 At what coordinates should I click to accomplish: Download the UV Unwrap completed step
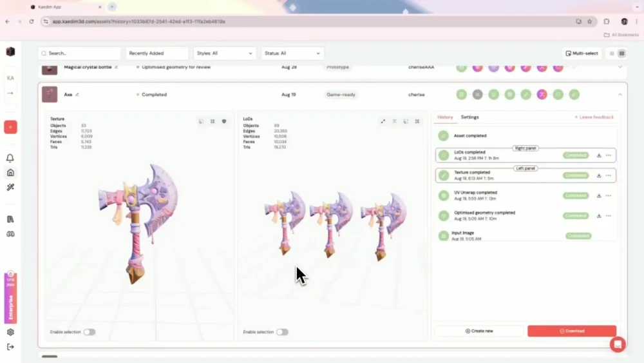click(x=599, y=195)
